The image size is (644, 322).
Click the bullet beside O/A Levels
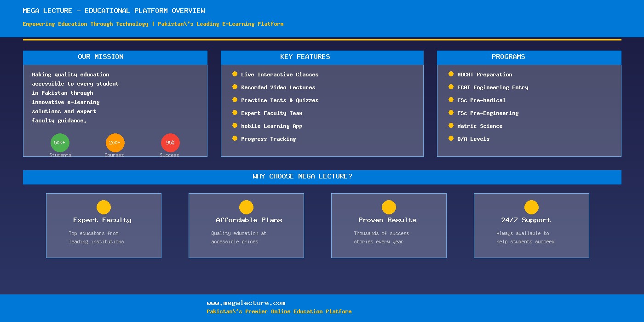(x=451, y=138)
